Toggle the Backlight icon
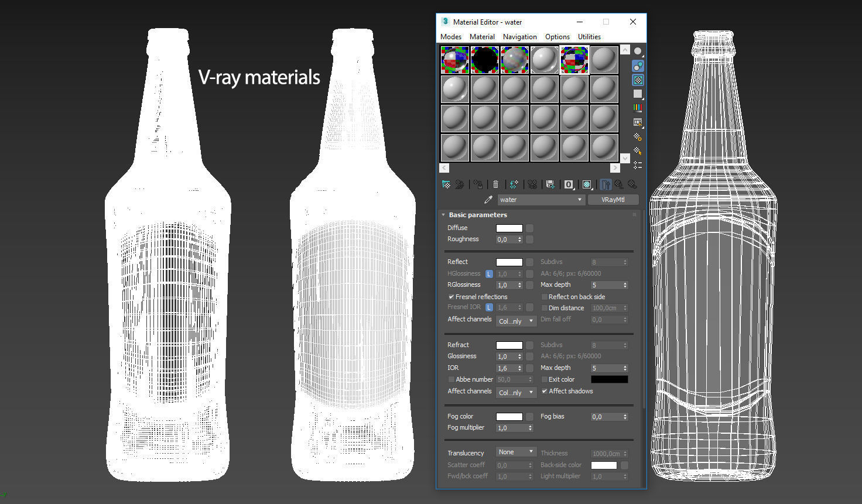This screenshot has height=504, width=862. tap(638, 66)
